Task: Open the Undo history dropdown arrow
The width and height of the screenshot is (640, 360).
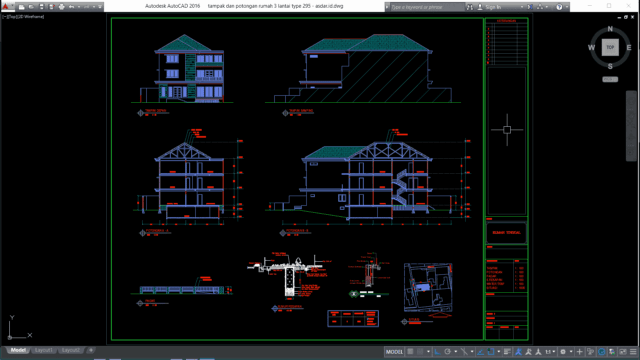Action: [x=79, y=7]
